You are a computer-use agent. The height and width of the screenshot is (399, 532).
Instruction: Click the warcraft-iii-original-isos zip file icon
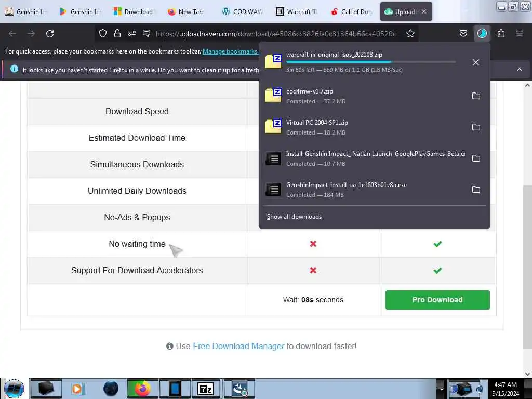273,61
